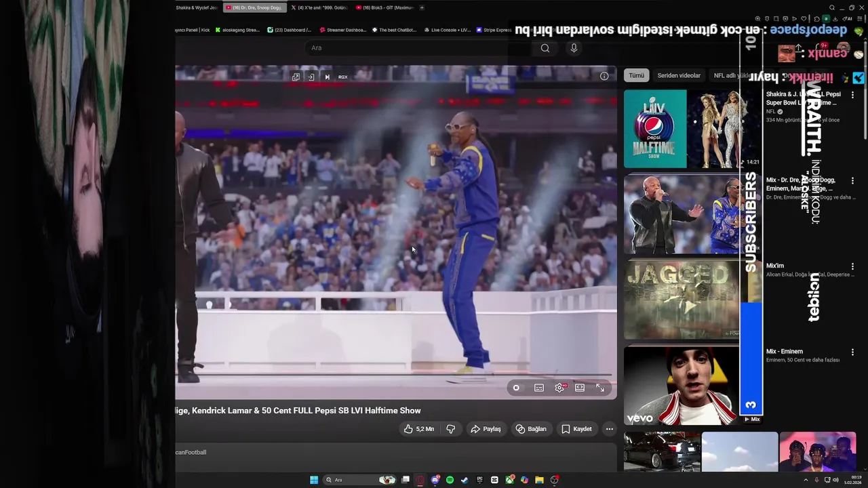Click the RGX label on the video overlay
868x488 pixels.
coord(343,77)
